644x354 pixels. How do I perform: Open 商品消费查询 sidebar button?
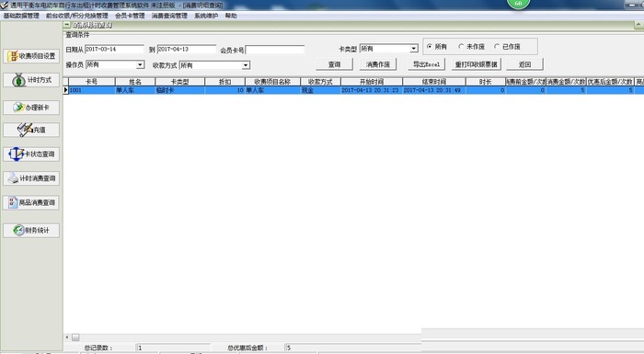click(31, 202)
